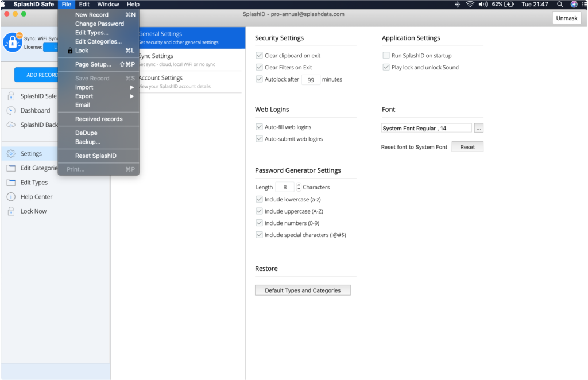Open Help Center via info icon
Image resolution: width=588 pixels, height=380 pixels.
click(x=11, y=197)
